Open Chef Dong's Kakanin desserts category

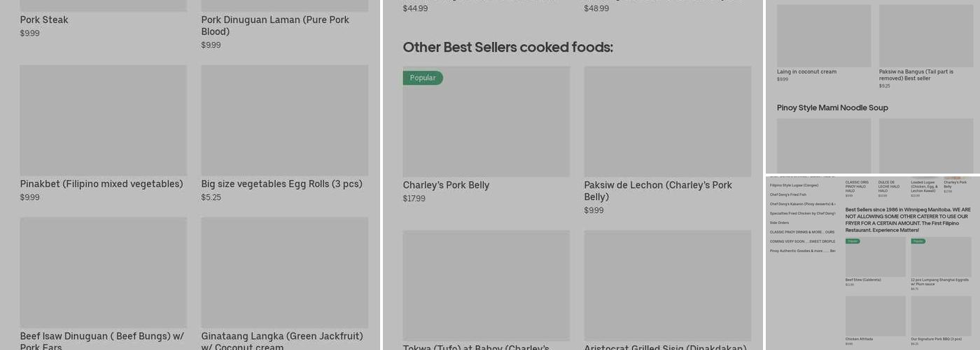tap(801, 204)
